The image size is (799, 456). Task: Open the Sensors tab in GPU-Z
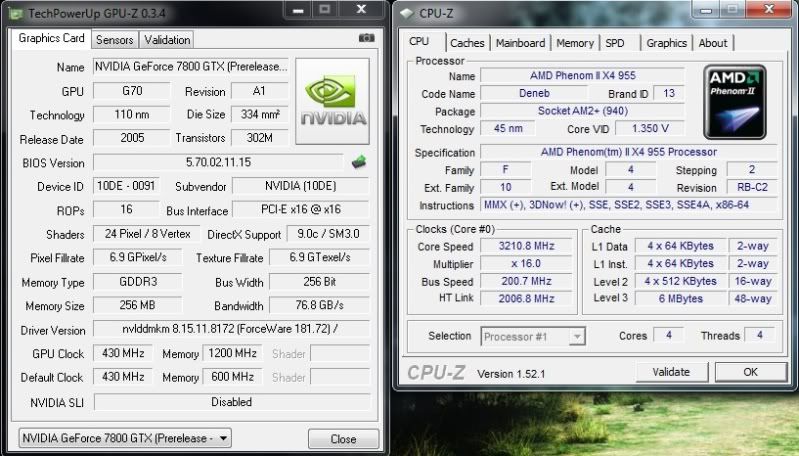tap(115, 40)
